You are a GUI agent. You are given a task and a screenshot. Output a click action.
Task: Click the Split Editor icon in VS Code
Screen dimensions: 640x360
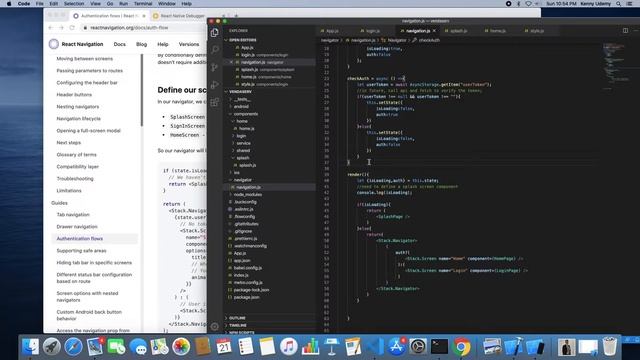(x=625, y=31)
